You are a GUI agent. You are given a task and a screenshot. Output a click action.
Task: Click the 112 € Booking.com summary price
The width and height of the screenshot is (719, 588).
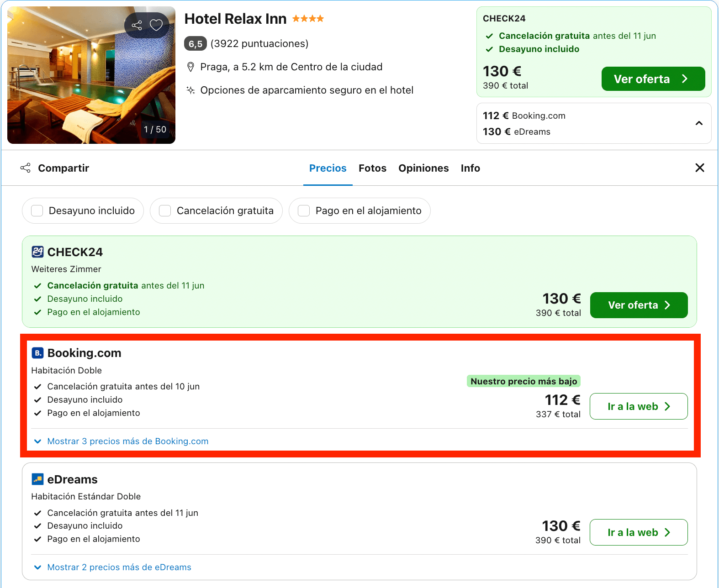[524, 115]
